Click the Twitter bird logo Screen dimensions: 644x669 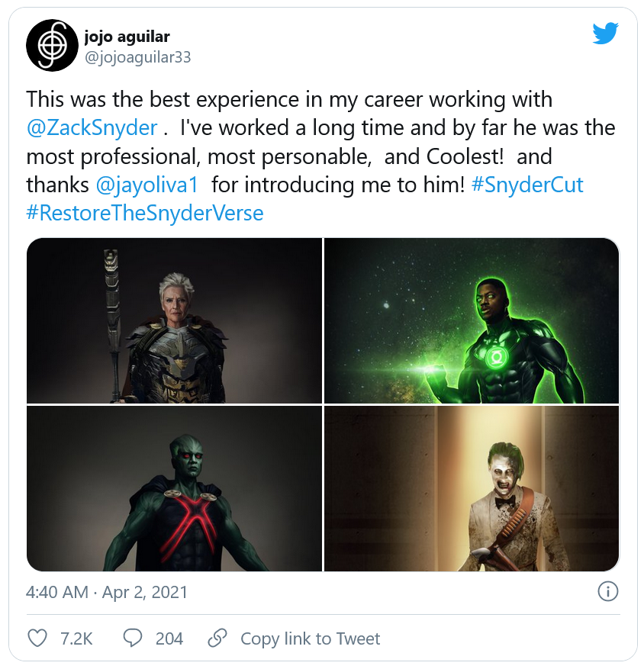[x=605, y=34]
